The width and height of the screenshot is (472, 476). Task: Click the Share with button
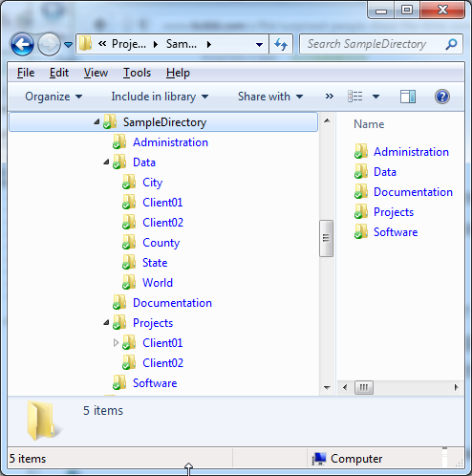click(x=270, y=97)
